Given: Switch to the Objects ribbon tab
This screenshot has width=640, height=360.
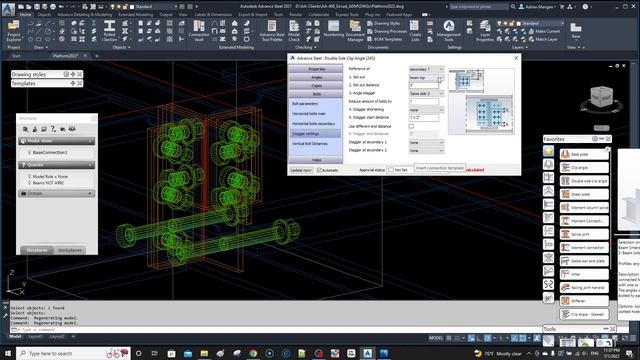Looking at the screenshot, I should [44, 14].
